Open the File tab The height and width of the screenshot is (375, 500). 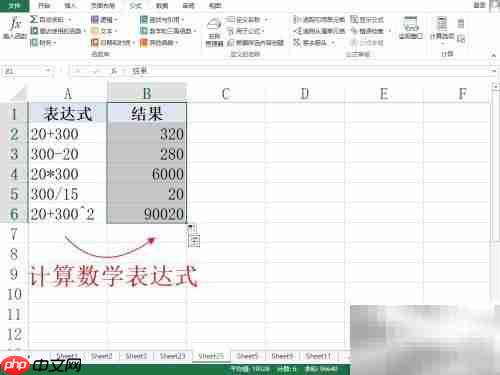coord(14,5)
